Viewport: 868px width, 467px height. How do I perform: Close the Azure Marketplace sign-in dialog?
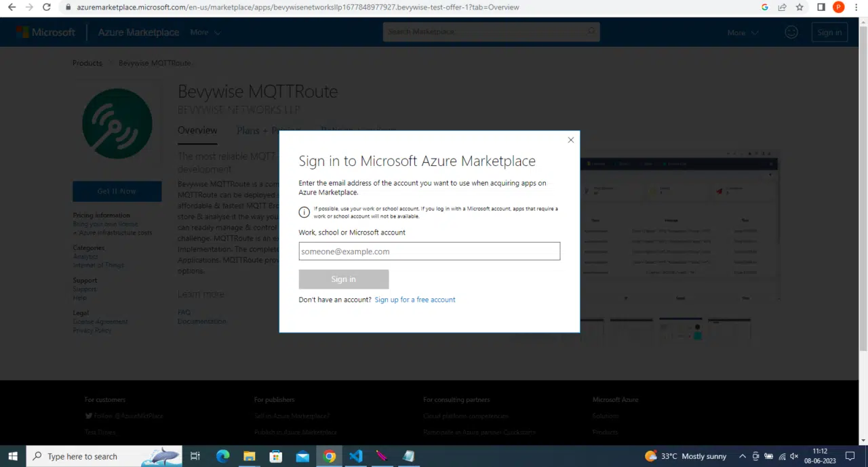571,140
